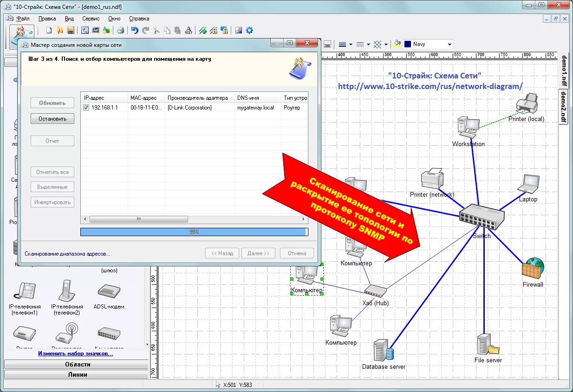Click the New document toolbar icon
The image size is (573, 392).
[49, 31]
